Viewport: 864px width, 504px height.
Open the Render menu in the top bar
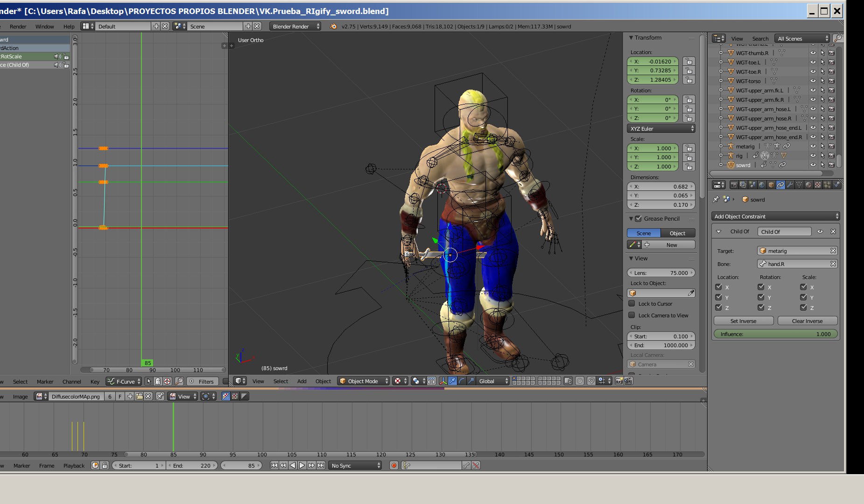[x=18, y=27]
